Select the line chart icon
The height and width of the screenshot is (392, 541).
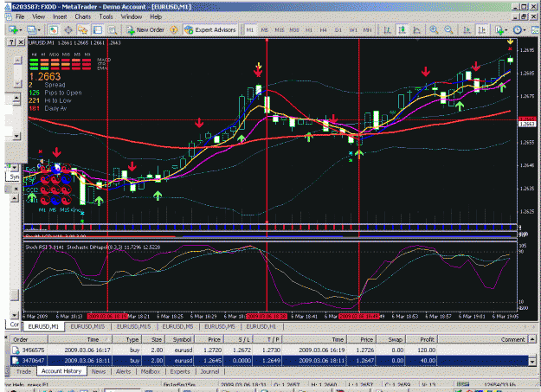coord(417,30)
